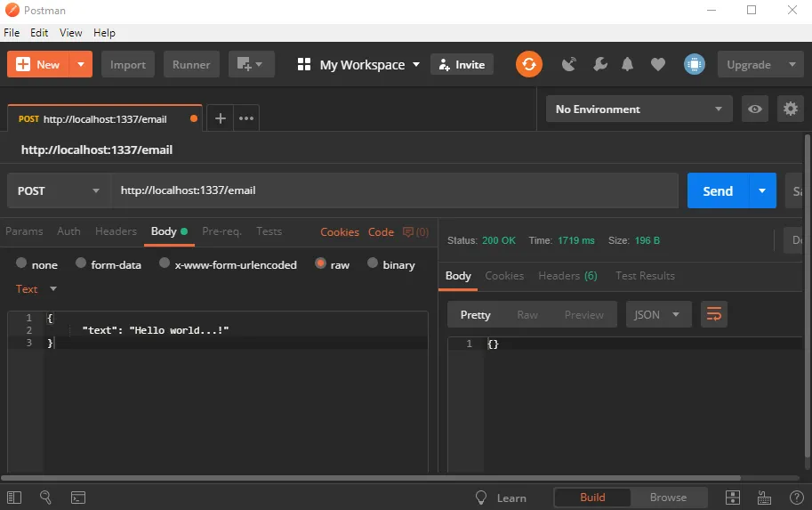The height and width of the screenshot is (510, 812).
Task: Switch to Build mode
Action: [x=592, y=497]
